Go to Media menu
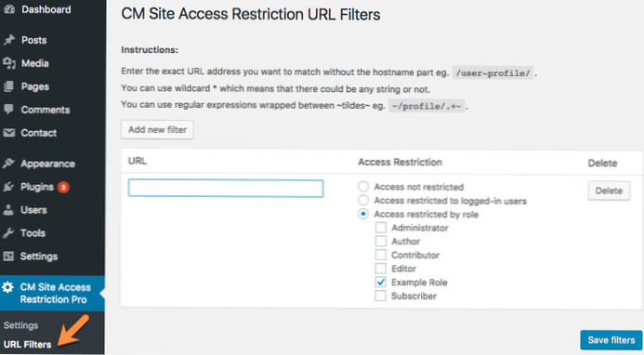 click(35, 63)
